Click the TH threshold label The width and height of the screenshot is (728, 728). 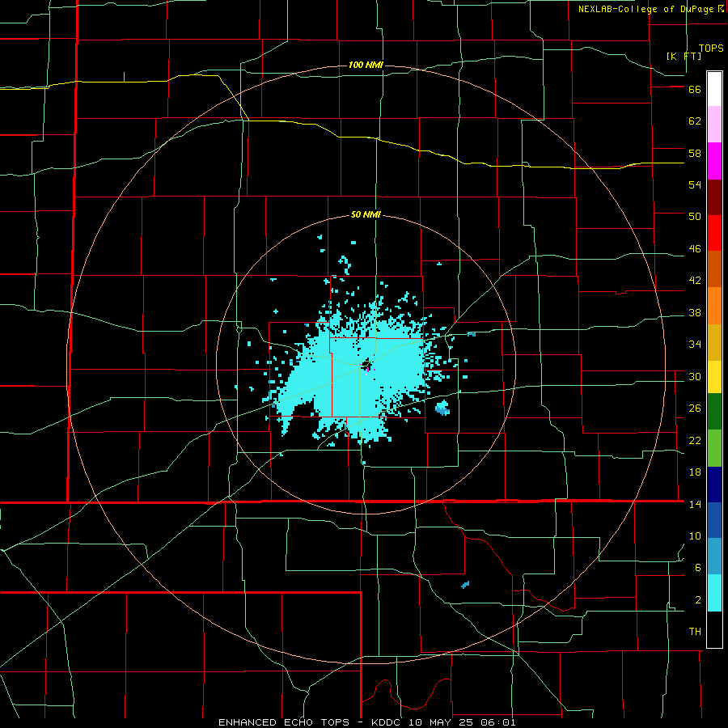coord(695,632)
